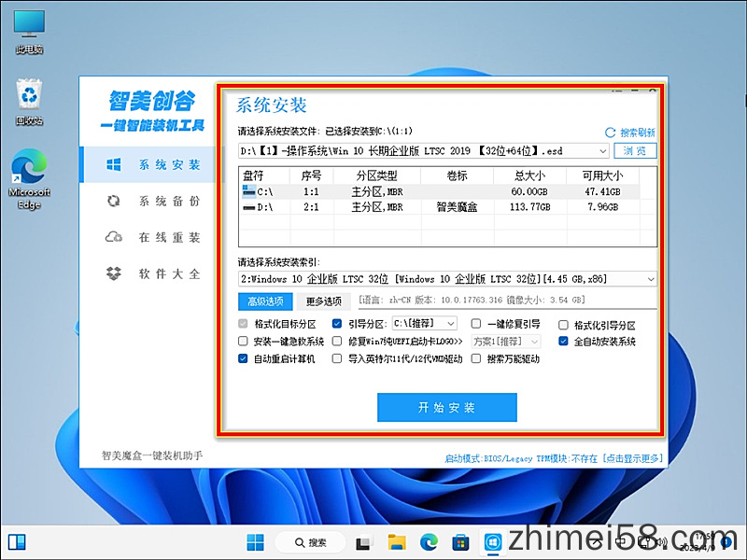Click the 智美创谷 logo title

[x=152, y=101]
